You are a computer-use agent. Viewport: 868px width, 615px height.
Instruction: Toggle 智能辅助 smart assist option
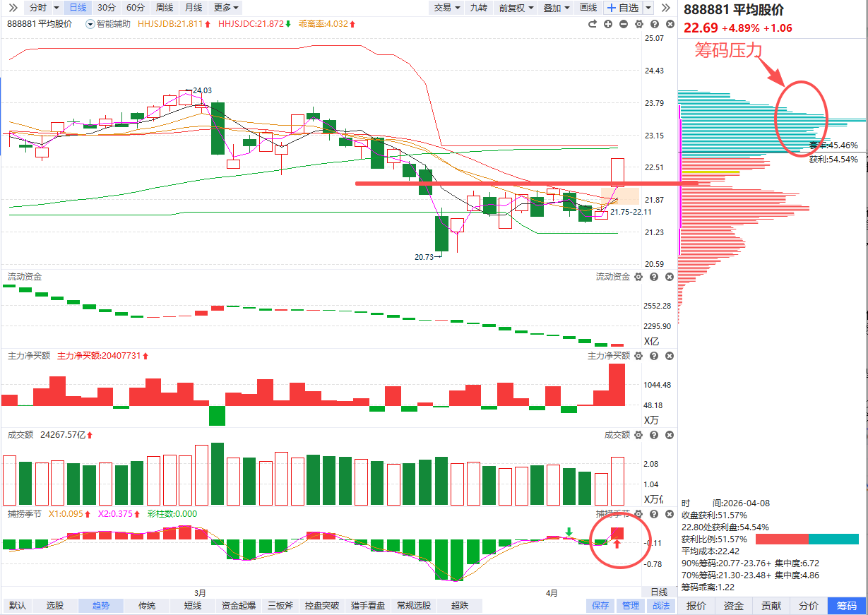(108, 24)
